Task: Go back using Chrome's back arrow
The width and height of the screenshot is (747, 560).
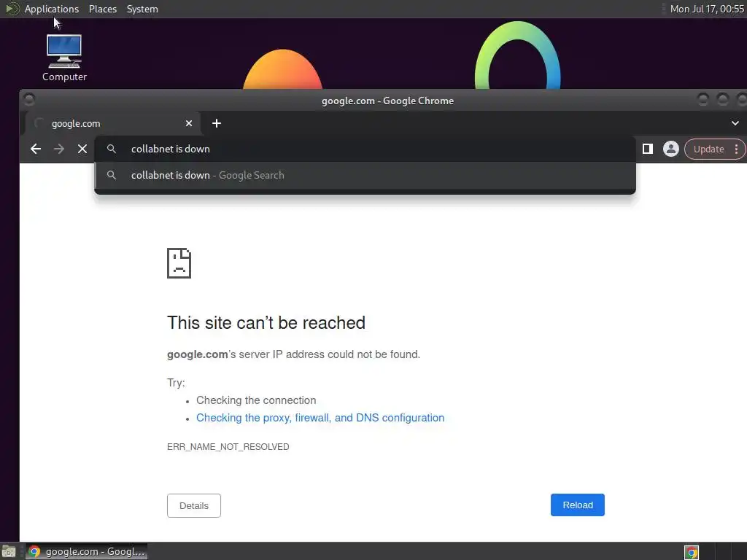Action: [x=36, y=149]
